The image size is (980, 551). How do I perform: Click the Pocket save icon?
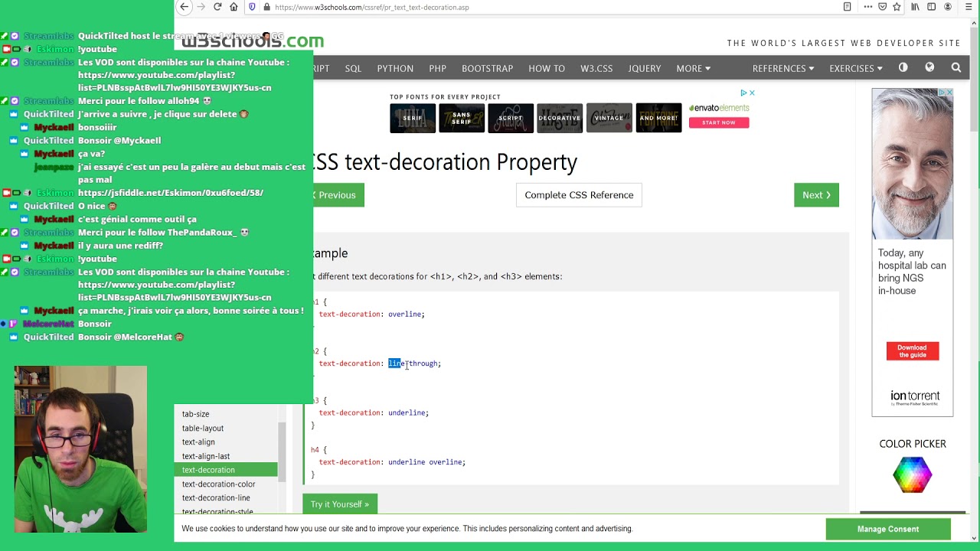click(x=882, y=7)
